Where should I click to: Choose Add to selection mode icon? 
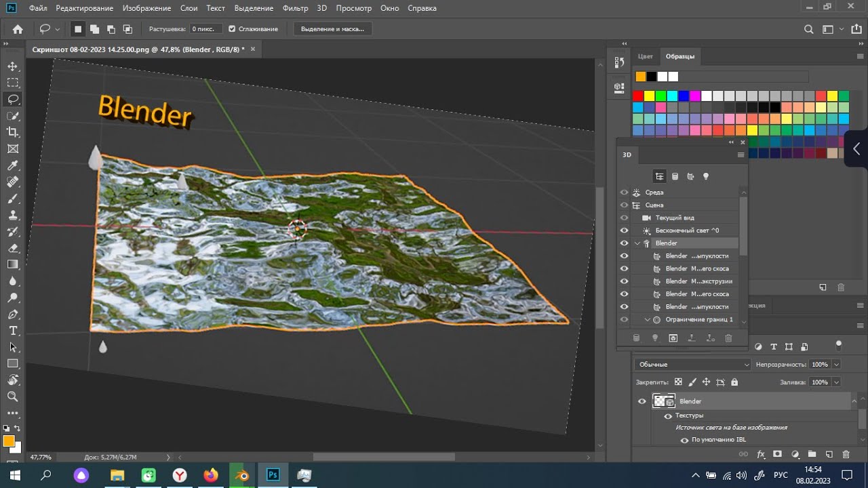click(94, 29)
